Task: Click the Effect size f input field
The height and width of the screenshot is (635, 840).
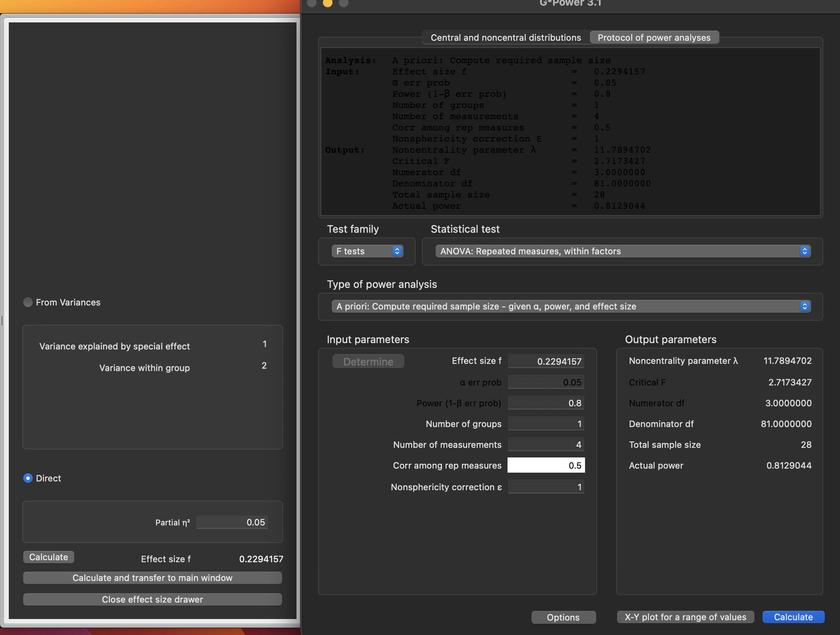Action: pyautogui.click(x=546, y=361)
